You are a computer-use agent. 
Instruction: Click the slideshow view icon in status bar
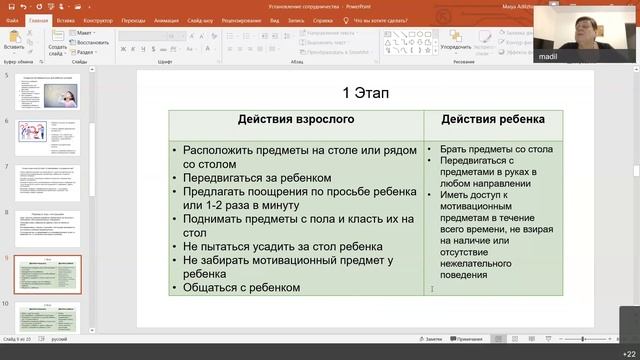(548, 339)
